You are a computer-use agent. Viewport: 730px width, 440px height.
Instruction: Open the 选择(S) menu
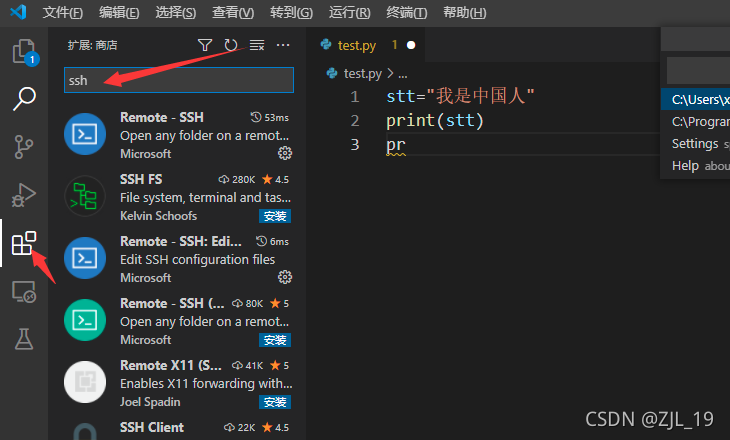click(176, 12)
